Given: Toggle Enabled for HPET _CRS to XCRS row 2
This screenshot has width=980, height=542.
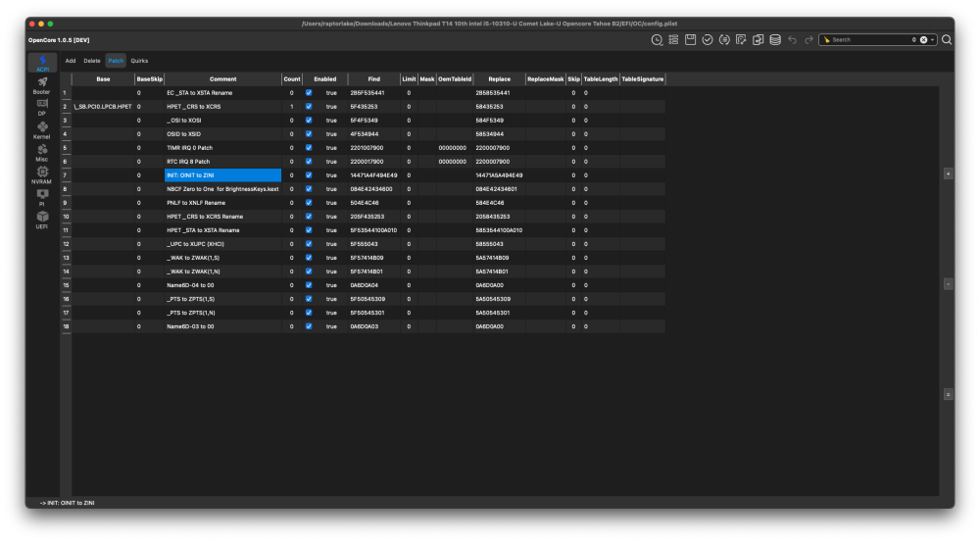Looking at the screenshot, I should pyautogui.click(x=309, y=106).
